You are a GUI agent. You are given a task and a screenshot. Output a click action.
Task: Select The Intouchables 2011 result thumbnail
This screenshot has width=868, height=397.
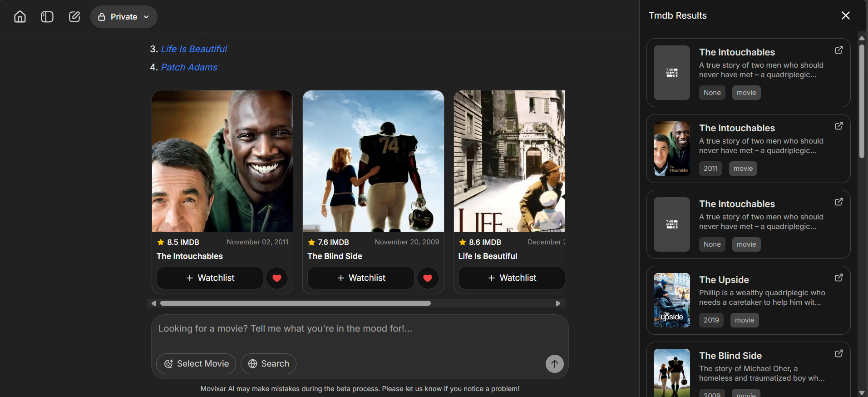click(x=672, y=149)
